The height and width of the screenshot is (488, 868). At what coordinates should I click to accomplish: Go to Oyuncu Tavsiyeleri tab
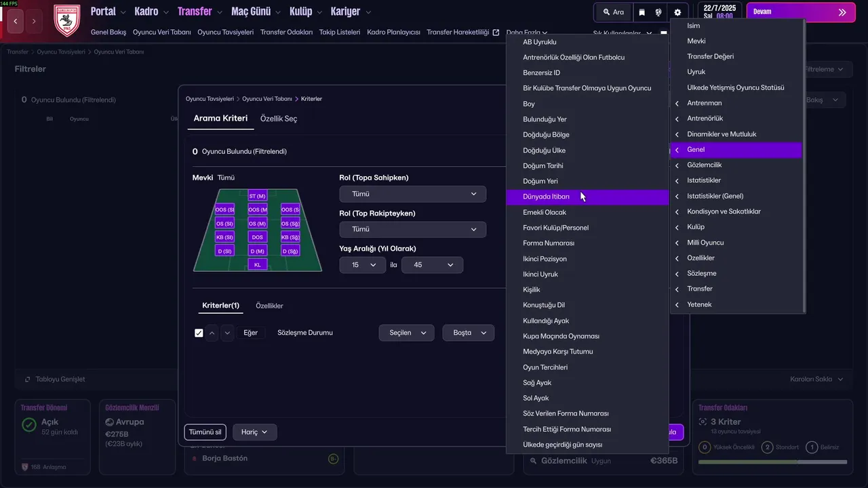226,33
